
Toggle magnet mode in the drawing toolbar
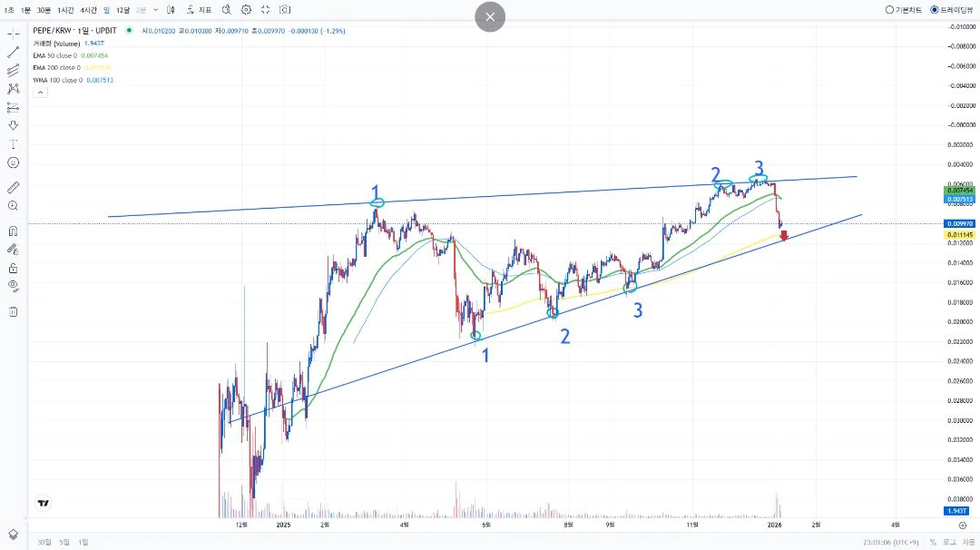point(13,231)
